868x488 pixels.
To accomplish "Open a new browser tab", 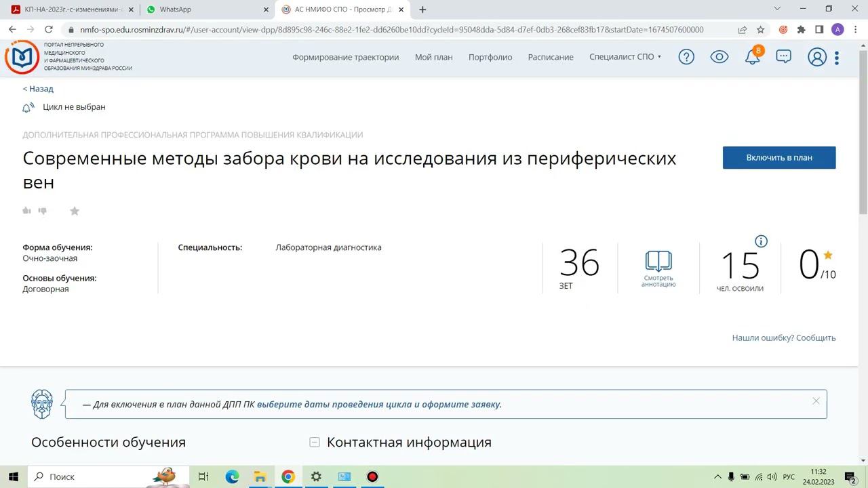I will coord(422,9).
